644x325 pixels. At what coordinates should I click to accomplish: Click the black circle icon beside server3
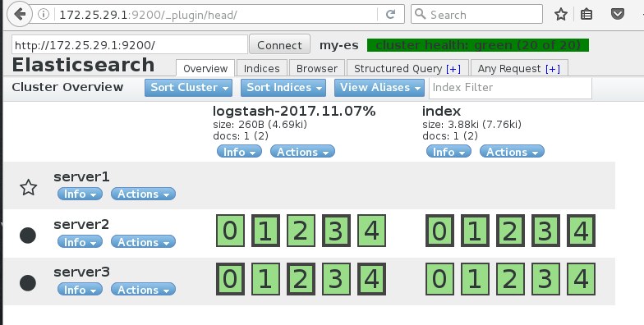(x=28, y=282)
